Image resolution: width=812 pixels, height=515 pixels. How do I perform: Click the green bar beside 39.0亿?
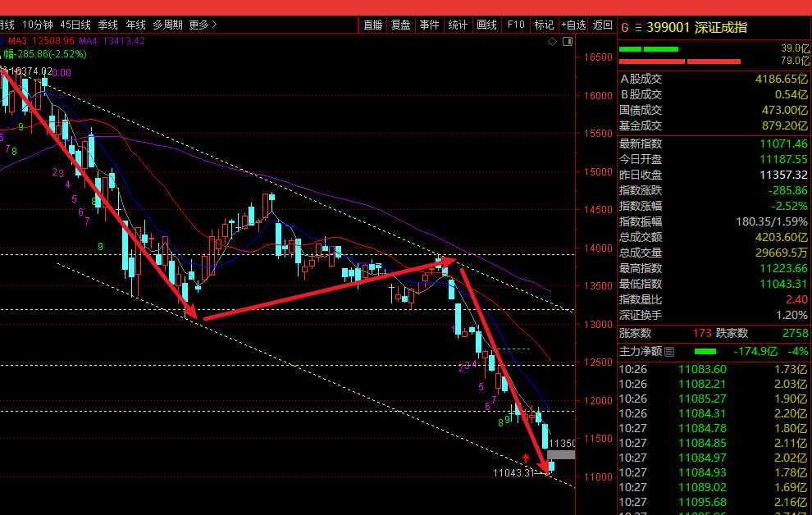click(x=648, y=49)
